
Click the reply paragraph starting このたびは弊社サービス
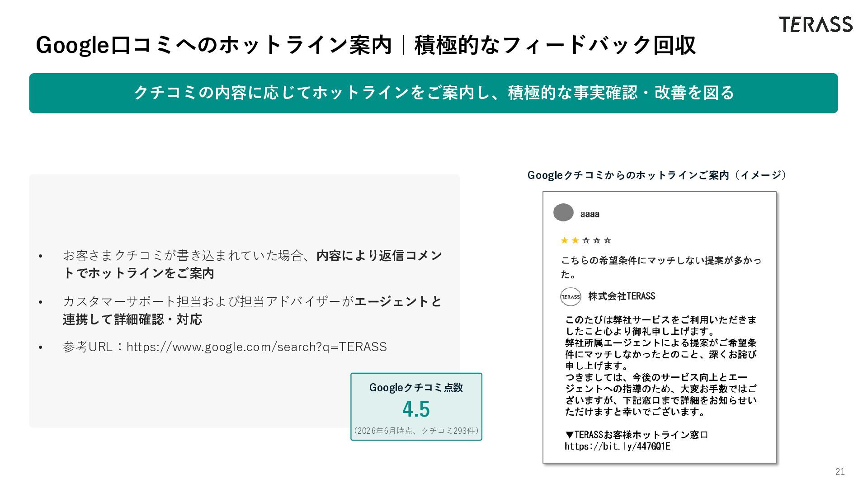click(660, 366)
